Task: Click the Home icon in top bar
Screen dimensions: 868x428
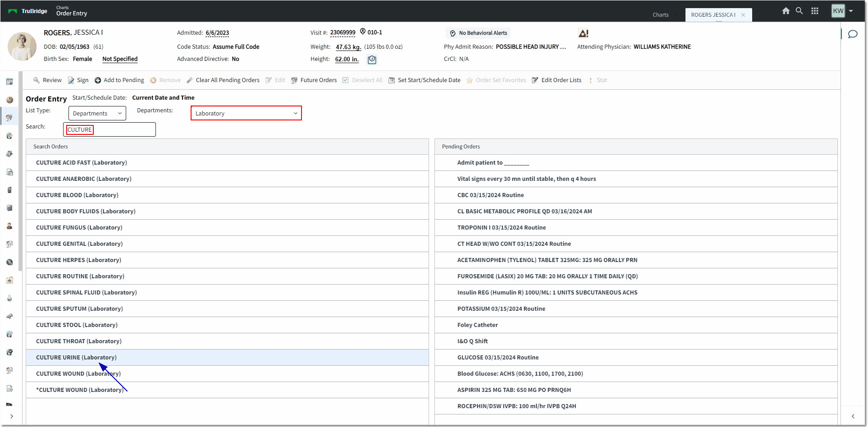Action: 786,11
